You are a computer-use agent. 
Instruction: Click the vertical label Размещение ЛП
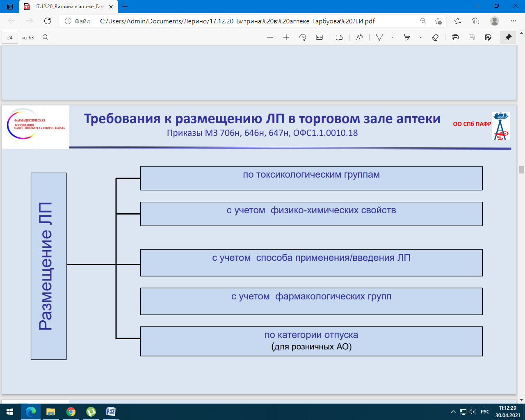tap(46, 266)
